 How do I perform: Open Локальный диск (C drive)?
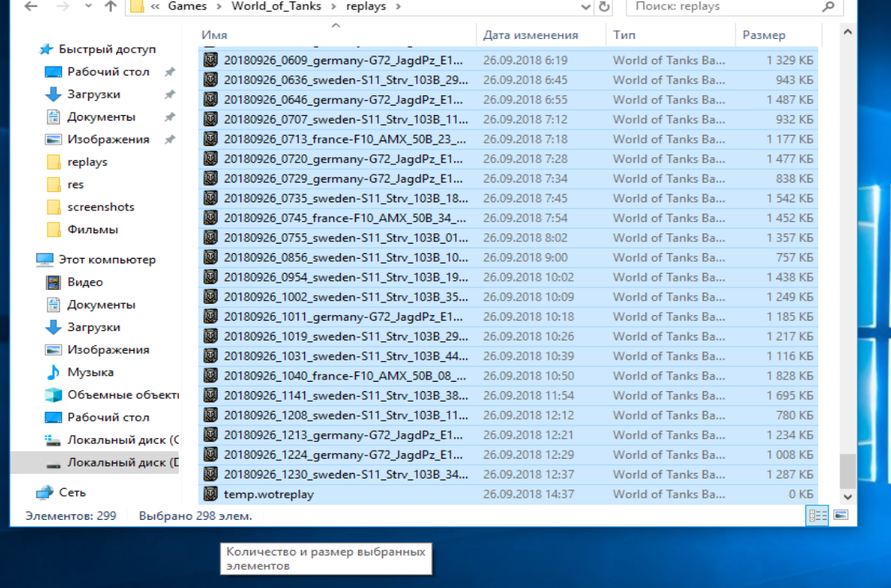[122, 440]
